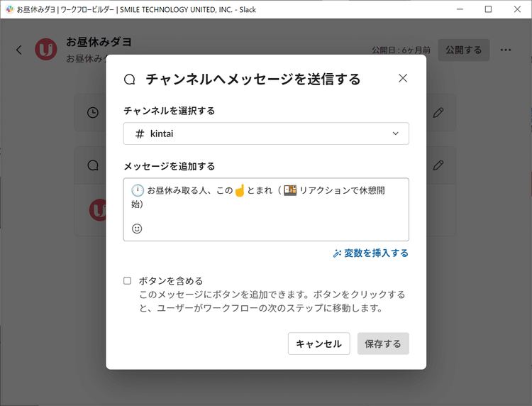Click the clock emoji in the message
The image size is (532, 406).
click(138, 190)
